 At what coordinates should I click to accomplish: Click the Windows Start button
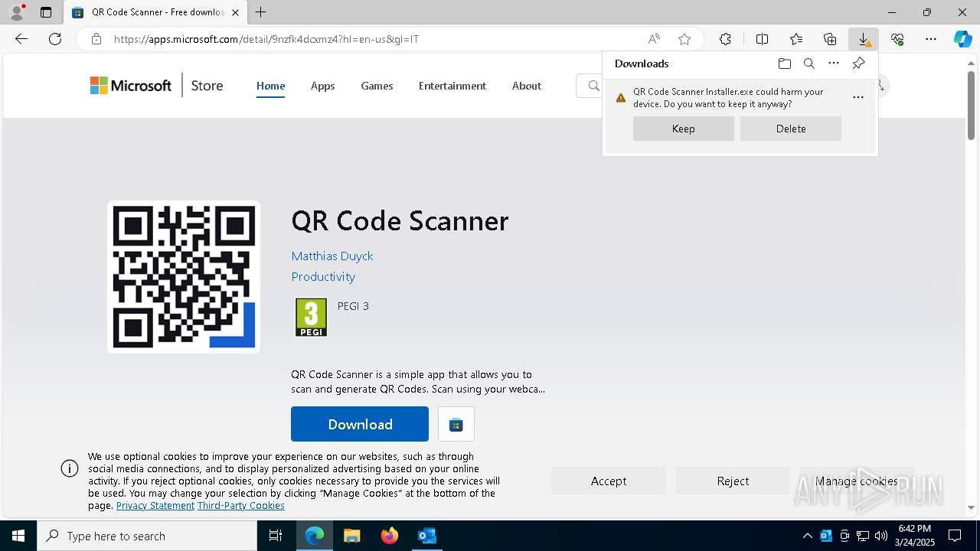coord(18,536)
